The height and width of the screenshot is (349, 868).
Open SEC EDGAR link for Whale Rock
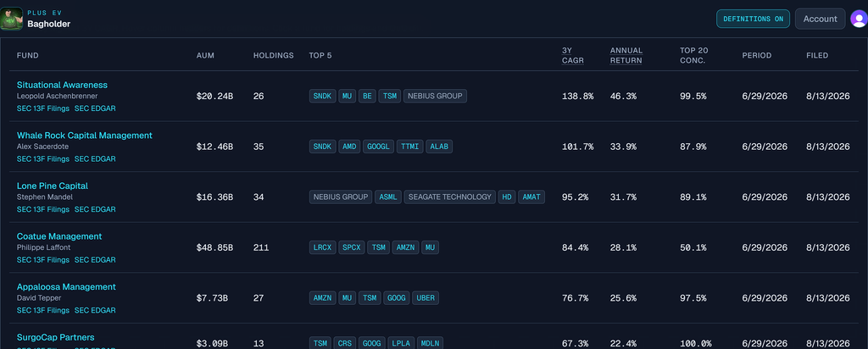click(x=95, y=158)
